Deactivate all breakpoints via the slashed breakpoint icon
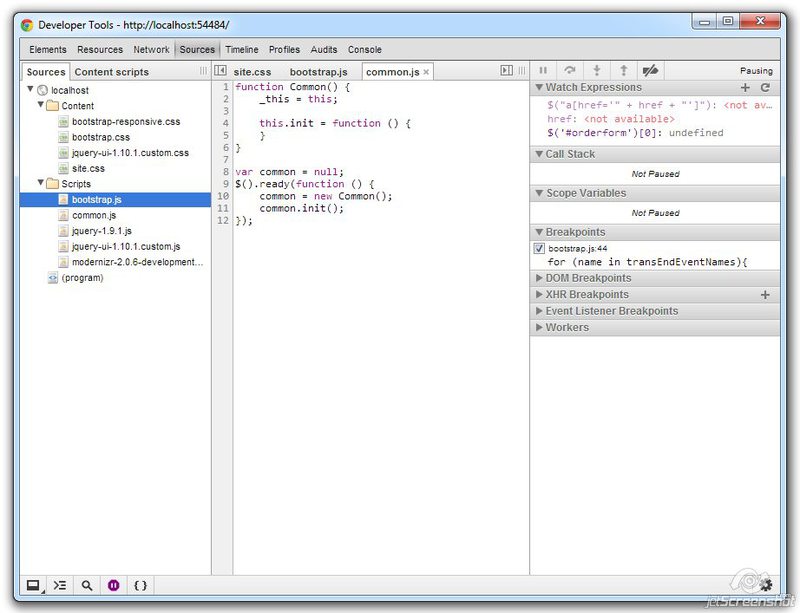Viewport: 800px width, 613px height. [x=650, y=70]
